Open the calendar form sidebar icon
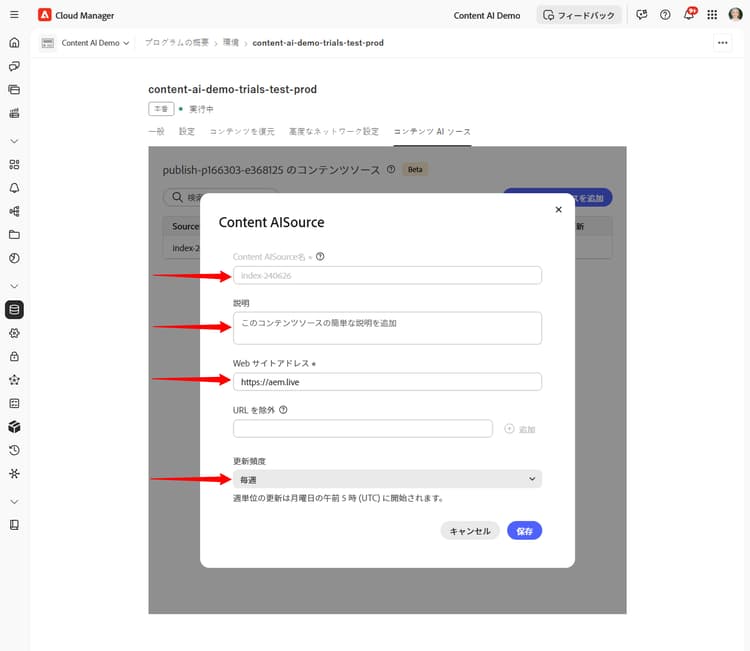This screenshot has height=651, width=750. [x=14, y=403]
